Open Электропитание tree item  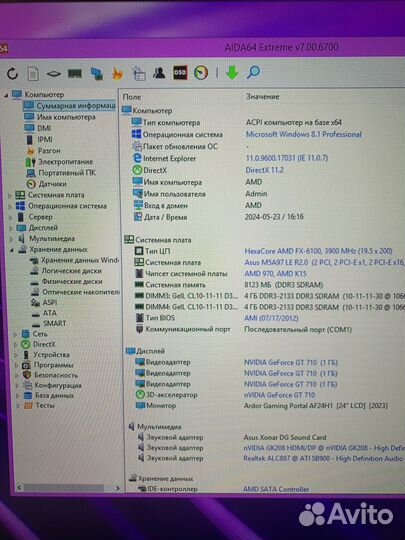tap(65, 162)
